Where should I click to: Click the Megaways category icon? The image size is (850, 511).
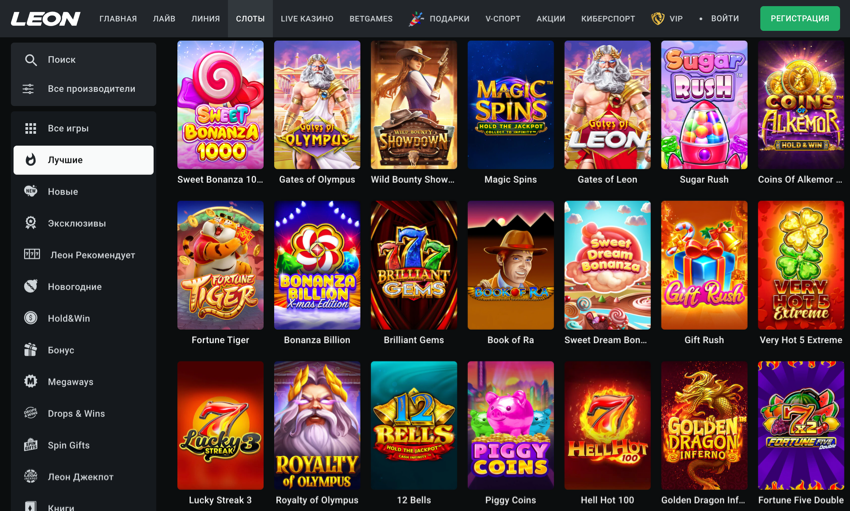coord(31,381)
